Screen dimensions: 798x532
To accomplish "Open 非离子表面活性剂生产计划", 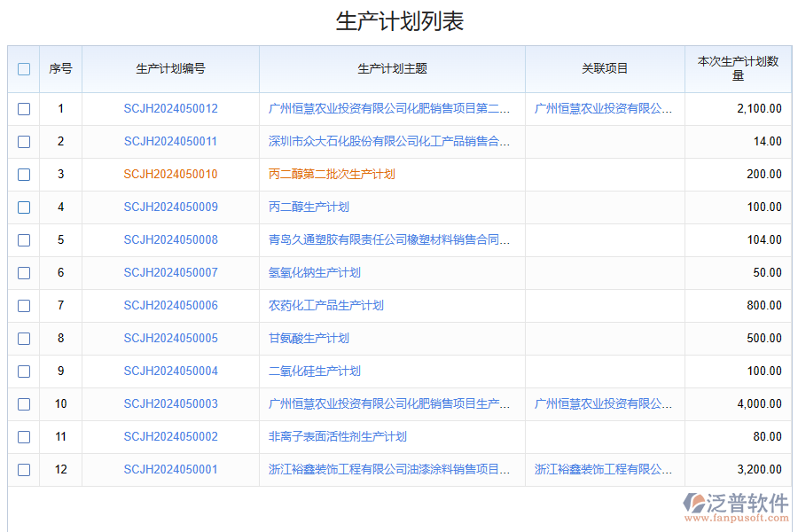I will (337, 436).
